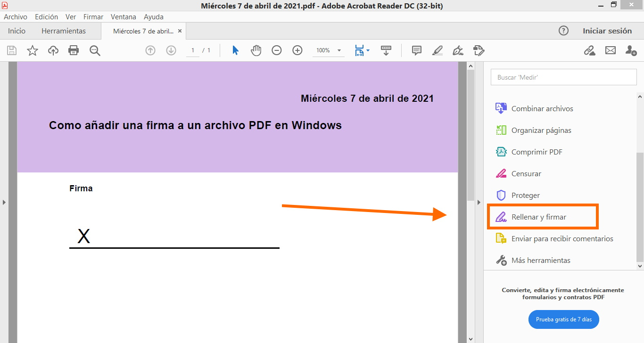Add the document to favorites with the star

pyautogui.click(x=33, y=50)
